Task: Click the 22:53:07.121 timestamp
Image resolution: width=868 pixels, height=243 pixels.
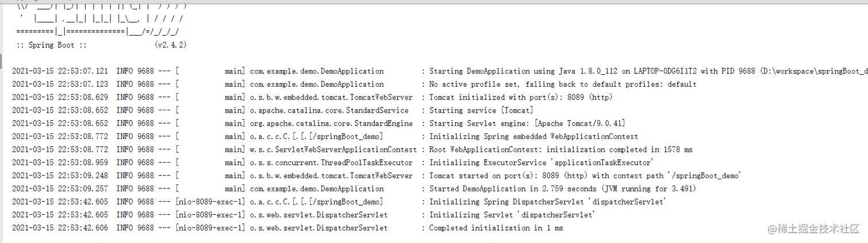Action: click(x=60, y=71)
